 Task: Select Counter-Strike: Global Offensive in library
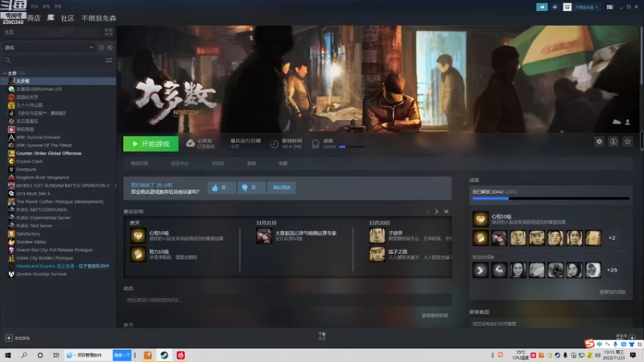48,153
